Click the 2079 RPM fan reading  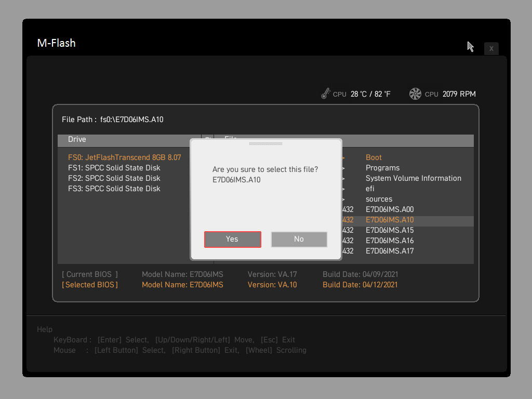tap(459, 94)
